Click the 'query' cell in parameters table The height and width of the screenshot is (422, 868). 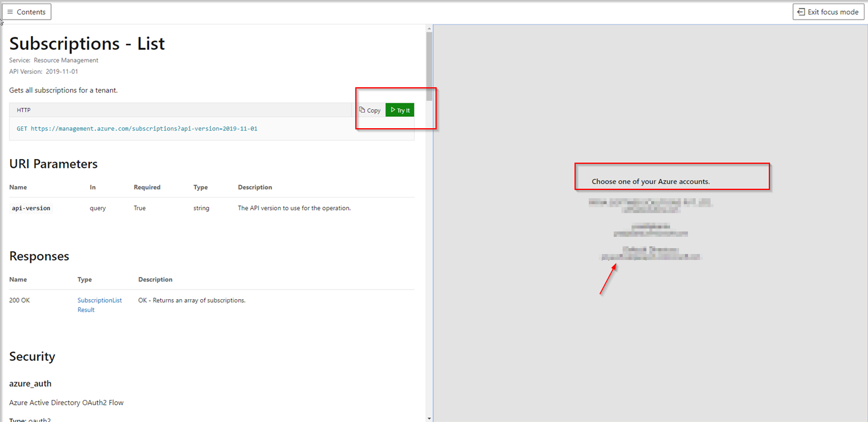coord(98,208)
